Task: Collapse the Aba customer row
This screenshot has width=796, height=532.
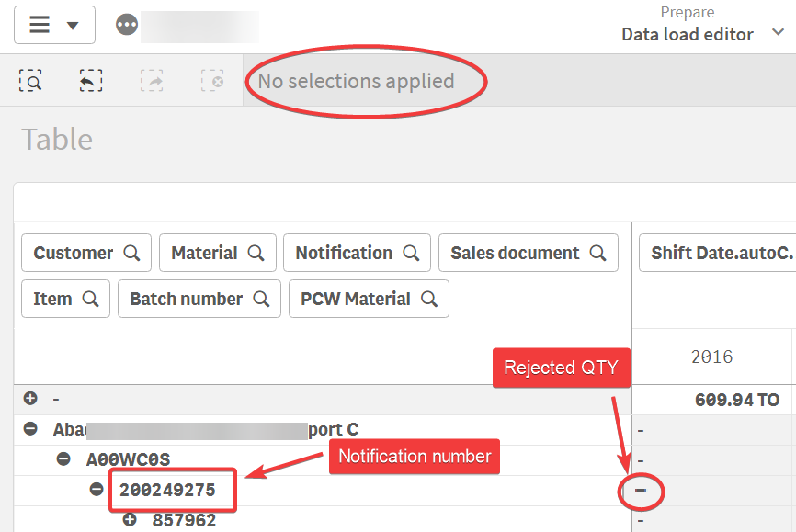Action: (x=30, y=428)
